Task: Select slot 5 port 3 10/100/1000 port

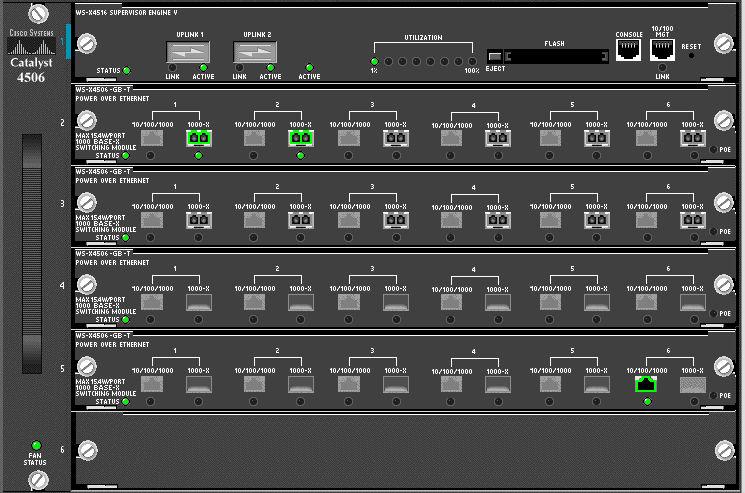Action: [x=349, y=384]
